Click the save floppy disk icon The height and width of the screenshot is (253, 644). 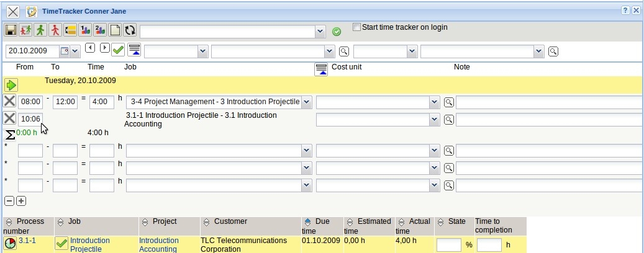click(x=11, y=30)
